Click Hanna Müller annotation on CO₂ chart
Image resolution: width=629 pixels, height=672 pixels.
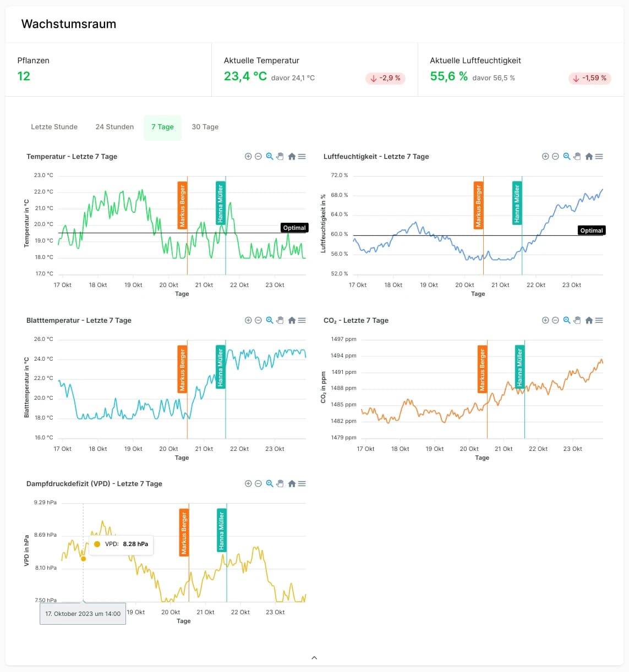click(x=519, y=367)
